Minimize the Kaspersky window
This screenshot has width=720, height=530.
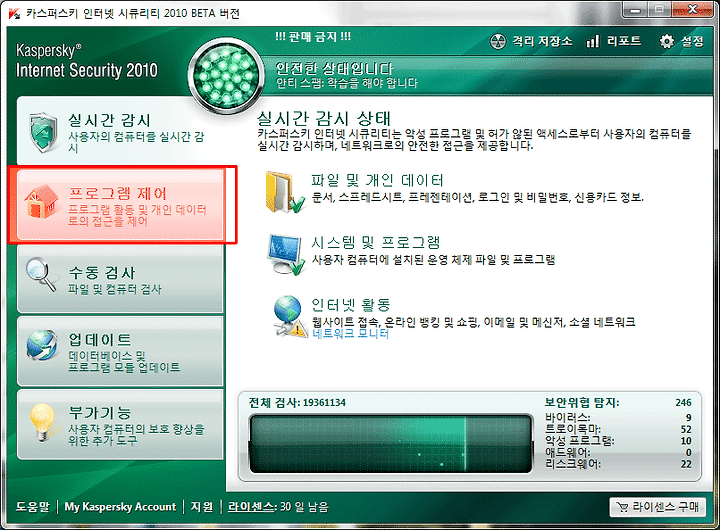point(635,10)
